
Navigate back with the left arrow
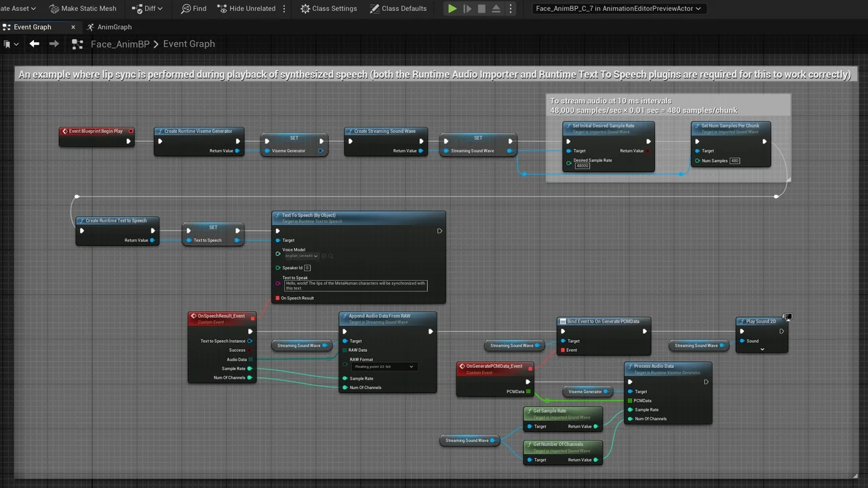coord(35,44)
